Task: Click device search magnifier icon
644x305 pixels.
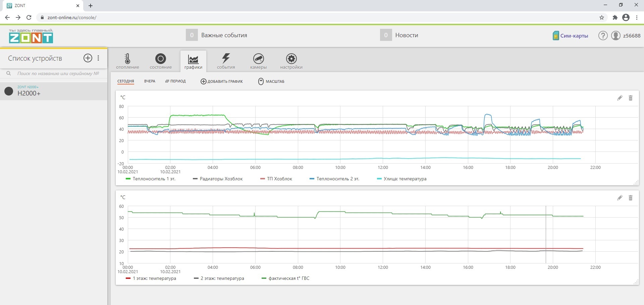Action: [9, 73]
